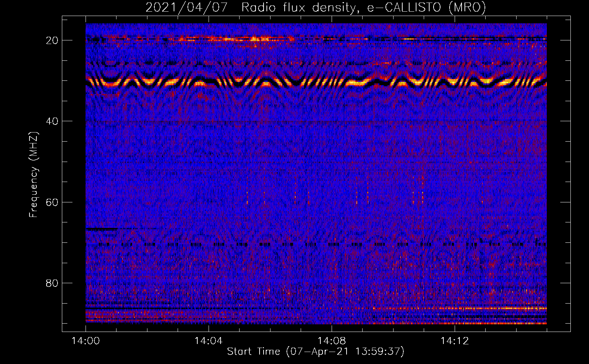589x364 pixels.
Task: Click the '14:04' time tick label
Action: 209,341
